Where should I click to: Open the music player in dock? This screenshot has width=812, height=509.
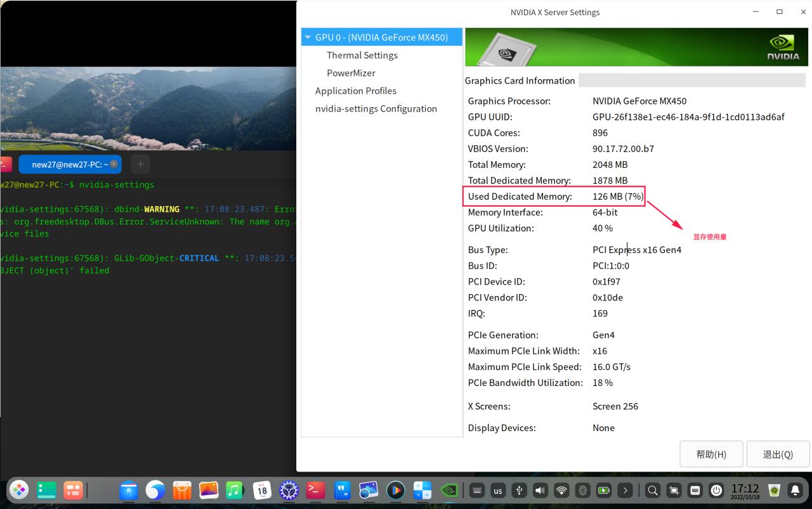point(235,490)
